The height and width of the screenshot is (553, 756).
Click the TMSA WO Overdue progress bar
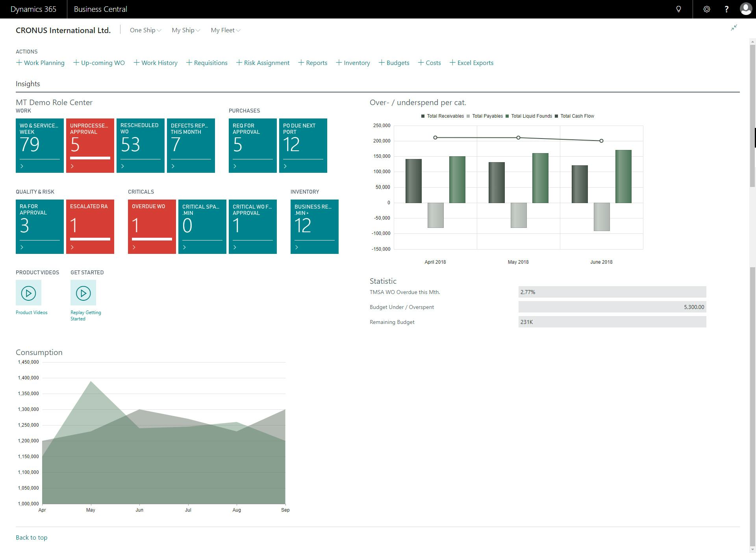612,292
